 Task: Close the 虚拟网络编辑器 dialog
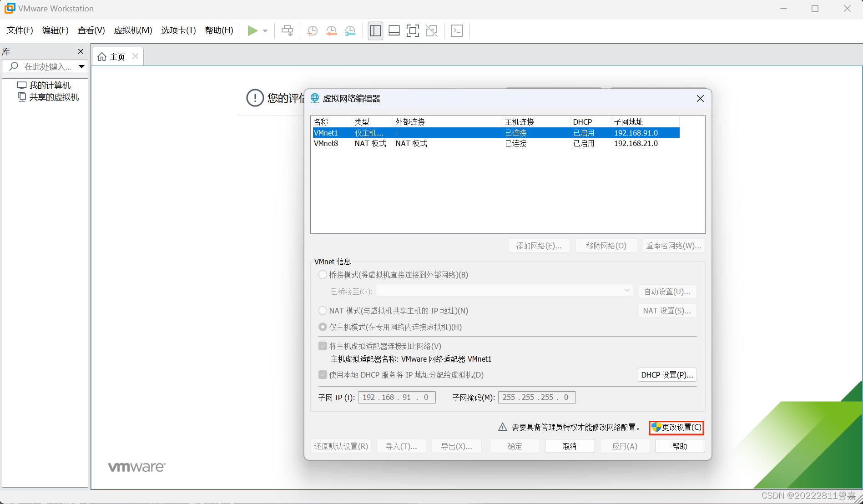pyautogui.click(x=700, y=99)
